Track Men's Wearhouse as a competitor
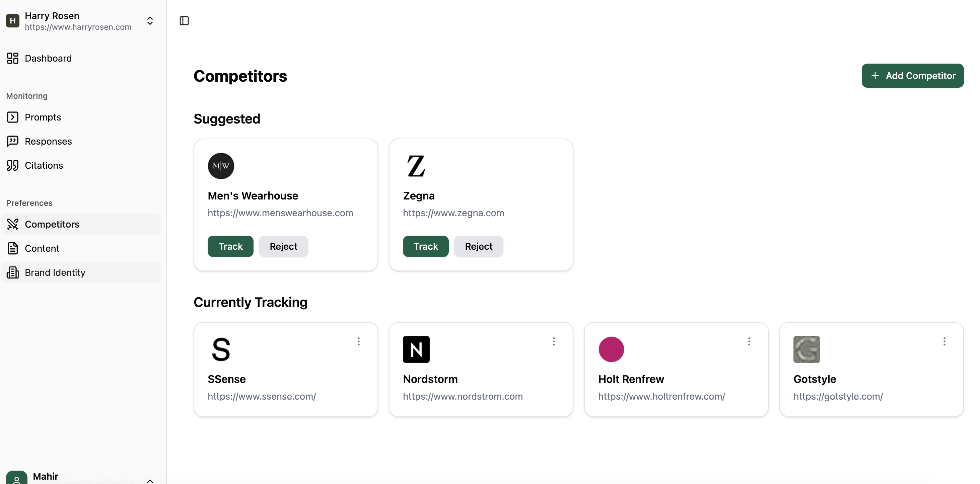Viewport: 980px width, 484px height. click(x=230, y=246)
